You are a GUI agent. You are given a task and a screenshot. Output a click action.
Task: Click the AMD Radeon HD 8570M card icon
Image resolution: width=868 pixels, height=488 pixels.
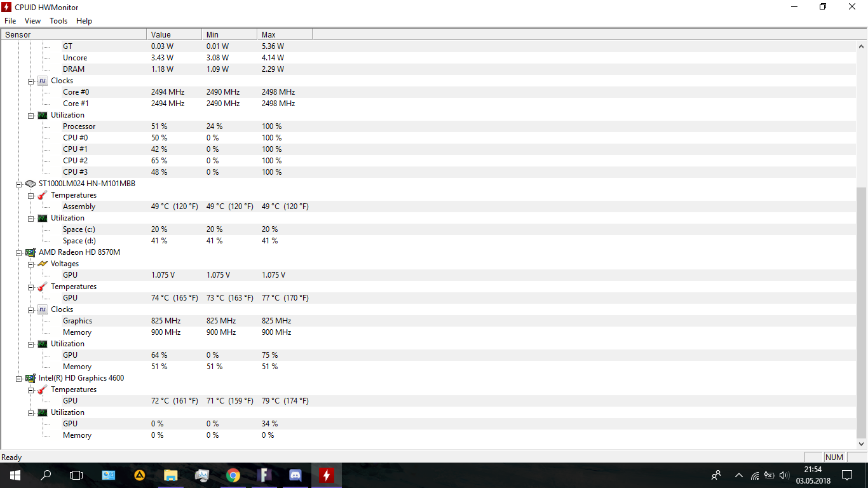(31, 252)
